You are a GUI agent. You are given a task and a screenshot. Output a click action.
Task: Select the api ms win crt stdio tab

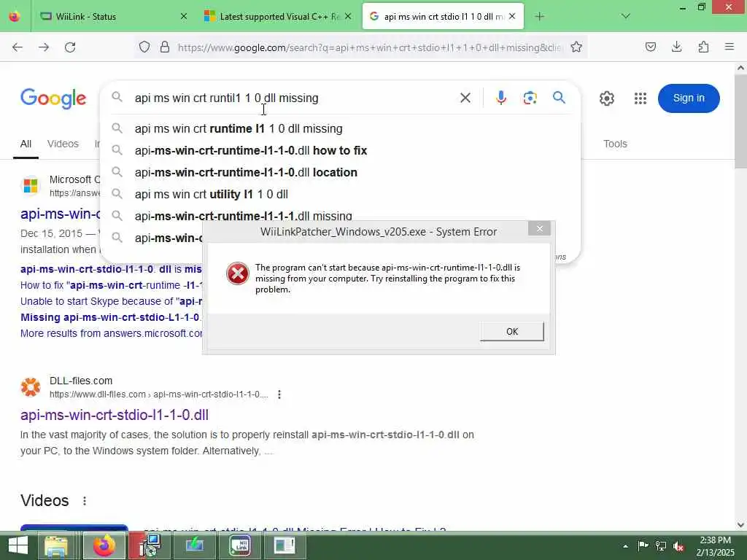click(443, 17)
